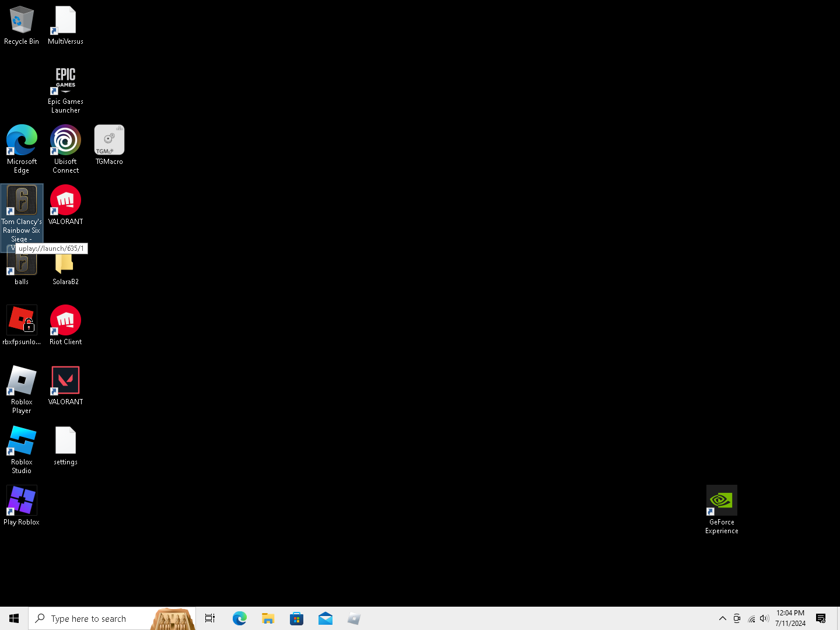Open Microsoft Store from the taskbar

(296, 618)
